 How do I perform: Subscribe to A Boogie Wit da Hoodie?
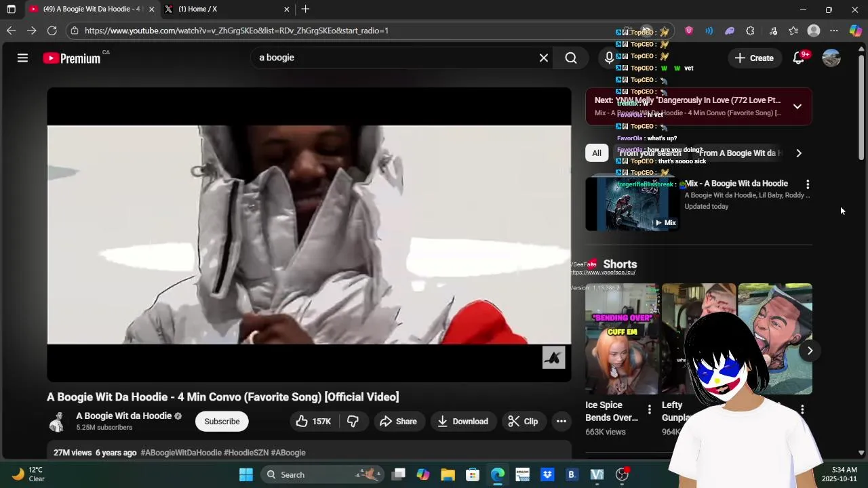coord(222,422)
